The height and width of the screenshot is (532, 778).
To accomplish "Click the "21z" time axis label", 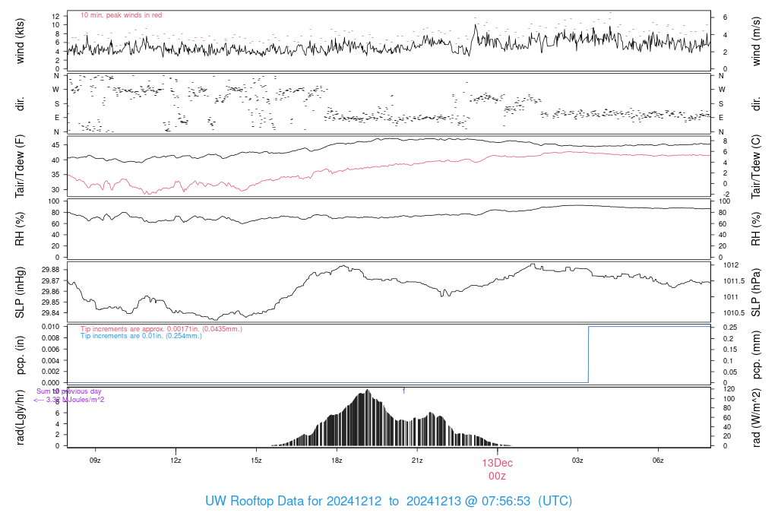I will tap(417, 461).
